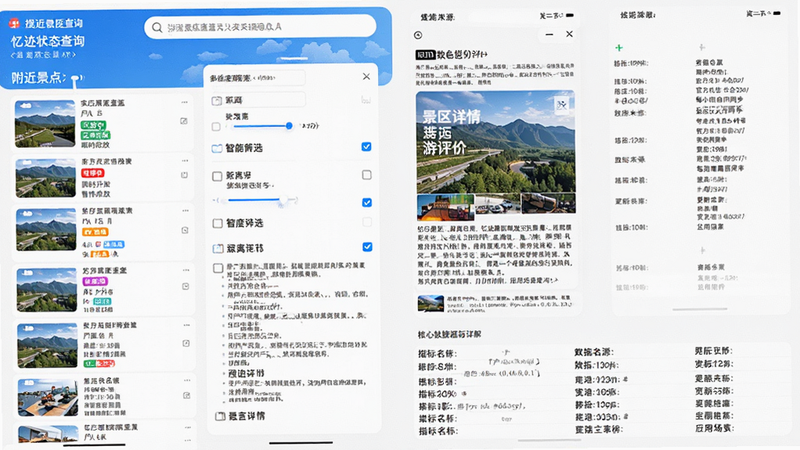800x450 pixels.
Task: Adjust the top blue slider handle in the filter panel
Action: pos(289,126)
